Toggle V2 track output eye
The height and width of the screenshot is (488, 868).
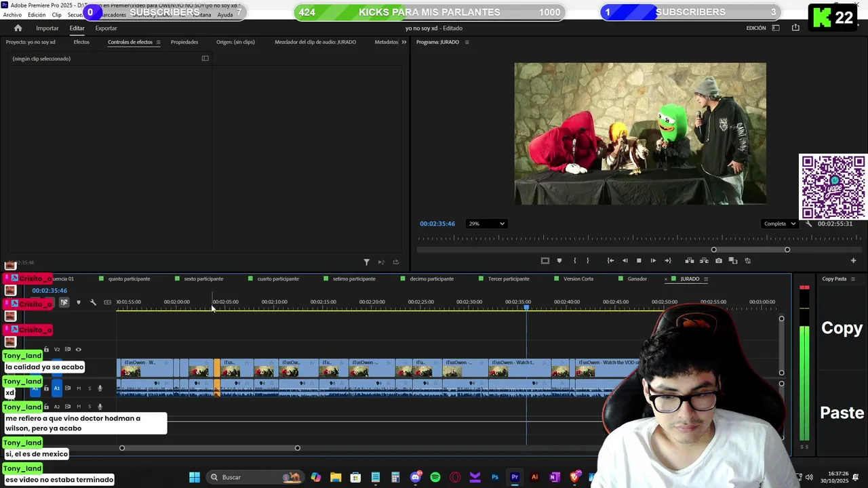pos(78,350)
